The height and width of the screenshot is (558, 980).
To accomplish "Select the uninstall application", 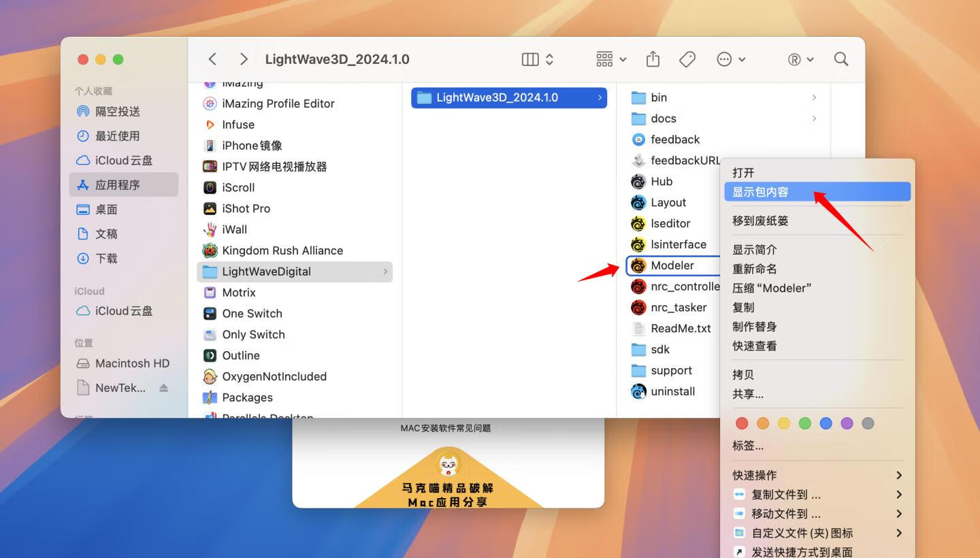I will click(x=674, y=391).
